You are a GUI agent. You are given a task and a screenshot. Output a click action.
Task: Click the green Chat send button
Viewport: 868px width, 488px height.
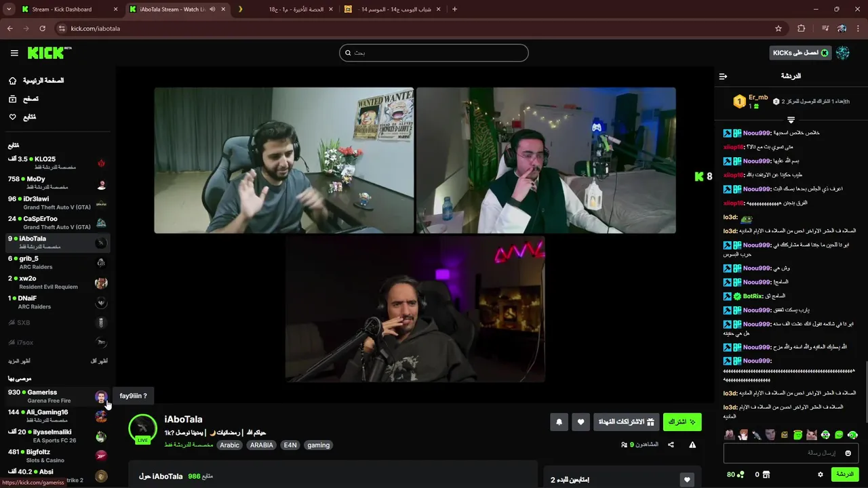(x=845, y=474)
